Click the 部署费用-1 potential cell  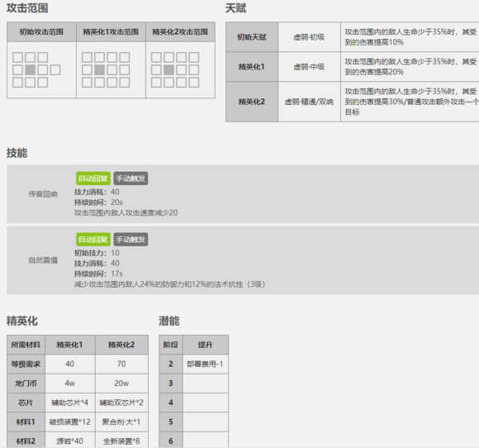pos(205,364)
